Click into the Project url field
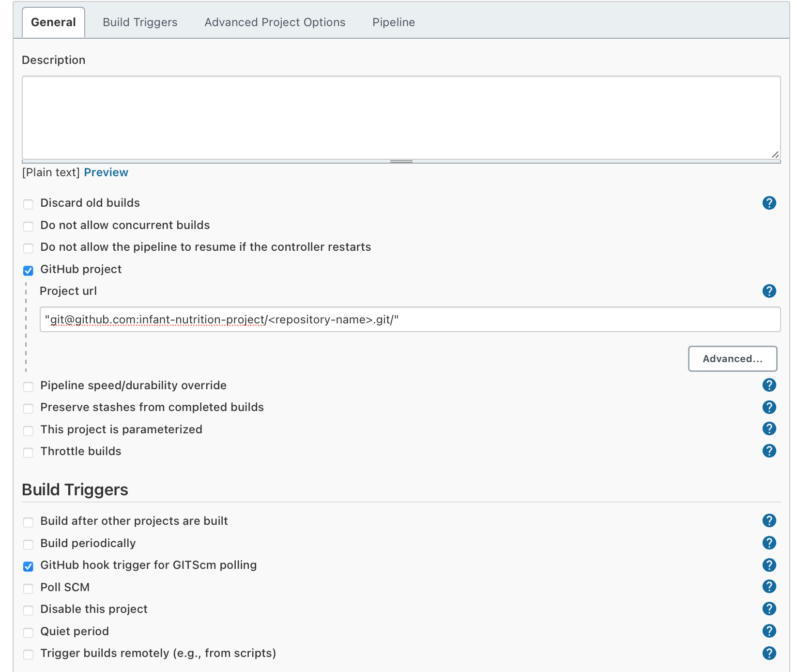 [410, 320]
